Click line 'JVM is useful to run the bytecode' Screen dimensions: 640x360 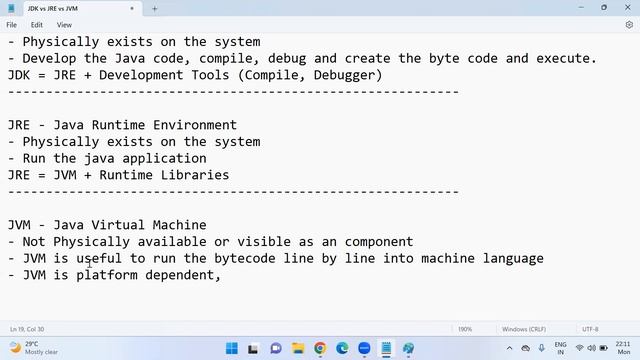point(276,258)
